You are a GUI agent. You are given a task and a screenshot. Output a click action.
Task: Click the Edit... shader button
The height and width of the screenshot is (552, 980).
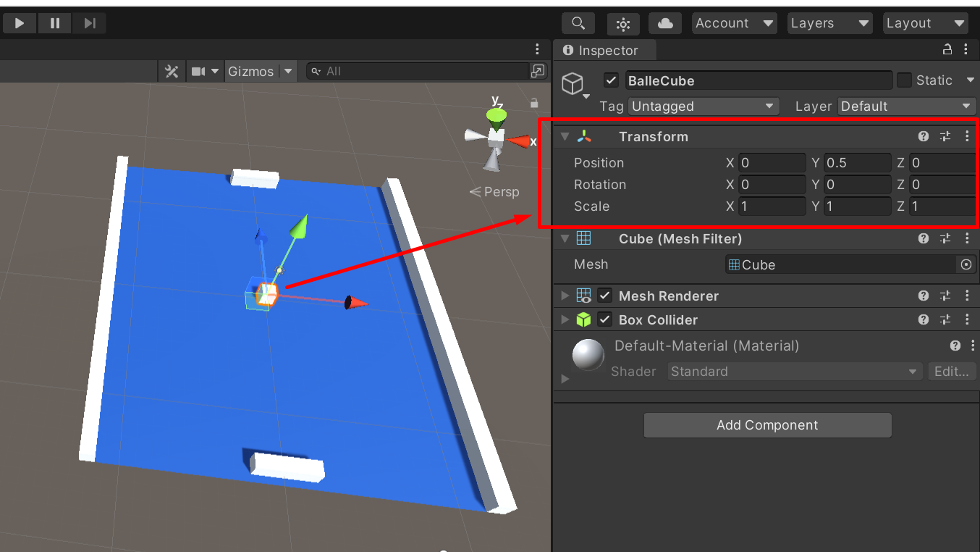[x=952, y=372]
